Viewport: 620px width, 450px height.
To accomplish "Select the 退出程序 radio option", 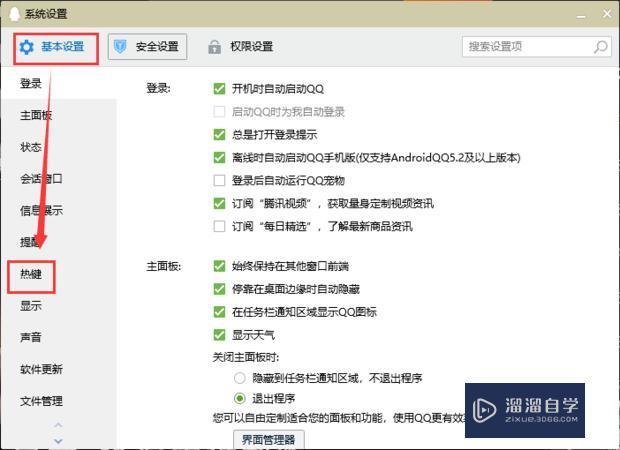I will [240, 398].
